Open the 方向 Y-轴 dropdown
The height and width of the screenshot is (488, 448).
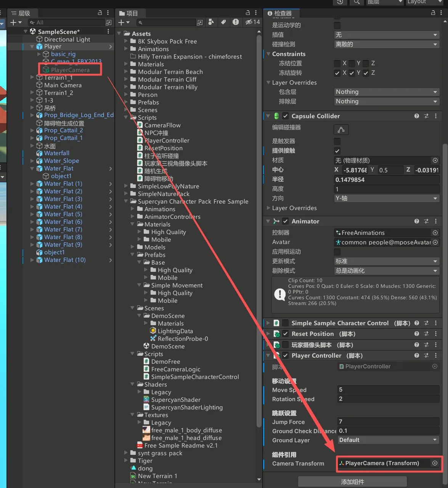[x=387, y=198]
